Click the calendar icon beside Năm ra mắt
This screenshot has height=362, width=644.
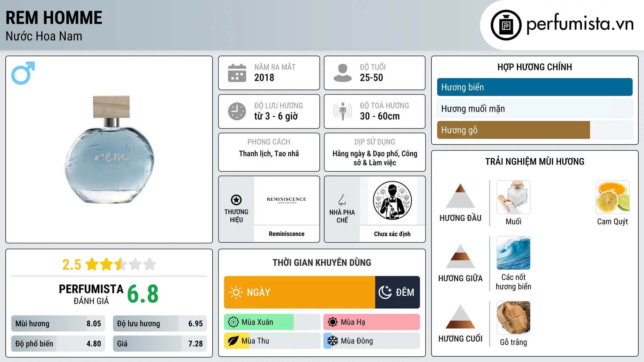click(x=237, y=73)
